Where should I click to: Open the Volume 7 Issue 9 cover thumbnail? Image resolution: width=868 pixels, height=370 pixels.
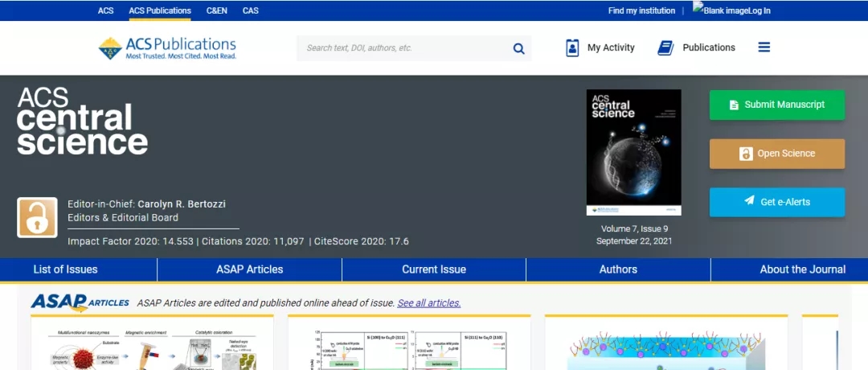pos(633,152)
